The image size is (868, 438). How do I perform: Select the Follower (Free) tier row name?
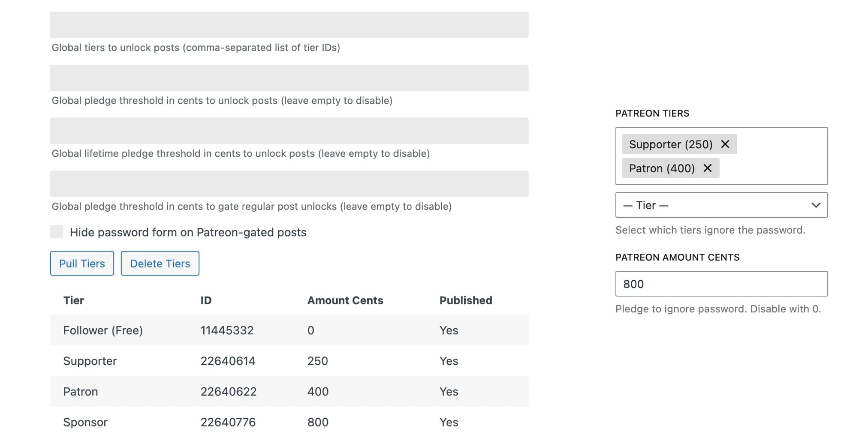[x=103, y=330]
